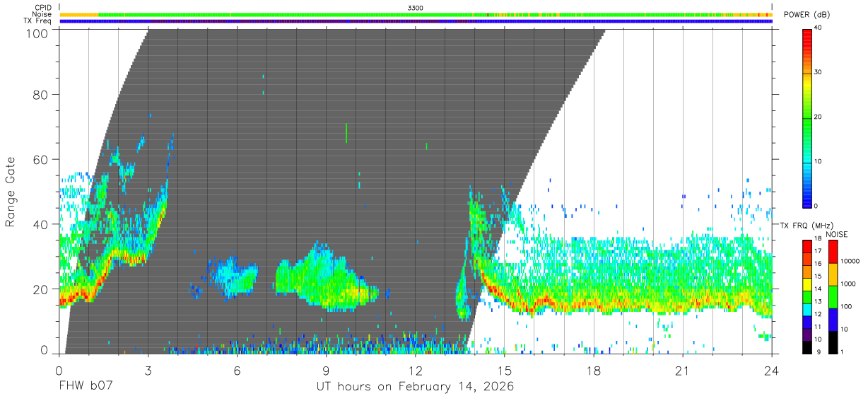
Task: Click the '10000' tick on NOISE scale
Action: point(849,262)
